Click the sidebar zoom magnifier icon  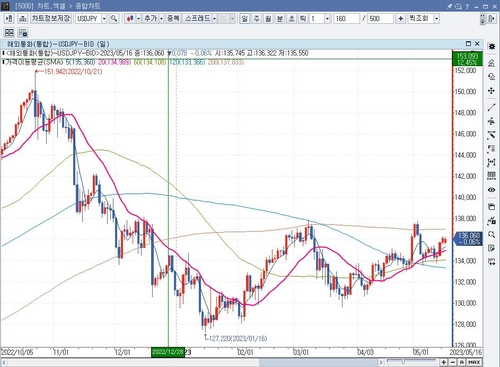pyautogui.click(x=491, y=234)
